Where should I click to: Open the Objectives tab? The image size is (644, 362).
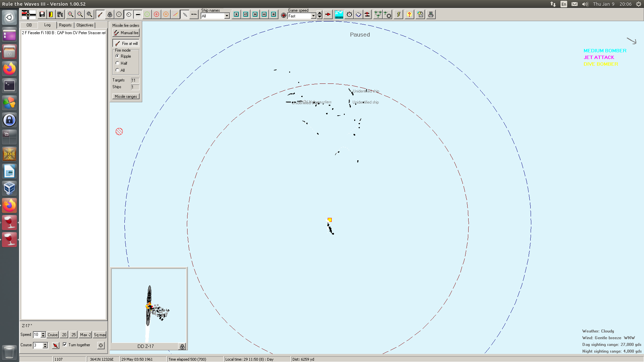click(x=85, y=25)
